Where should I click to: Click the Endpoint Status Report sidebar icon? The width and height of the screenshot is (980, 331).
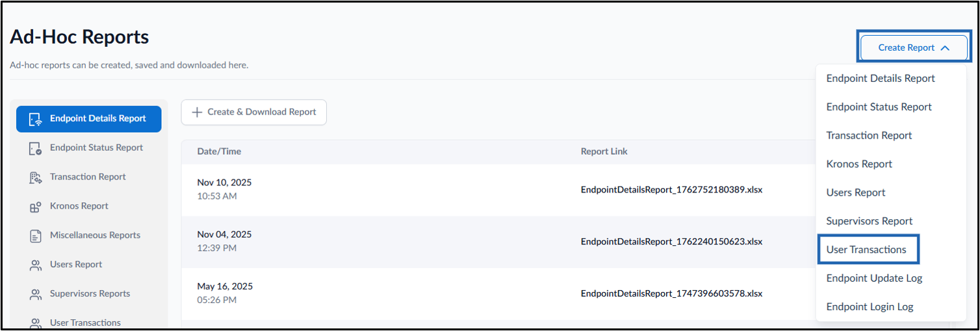(36, 148)
